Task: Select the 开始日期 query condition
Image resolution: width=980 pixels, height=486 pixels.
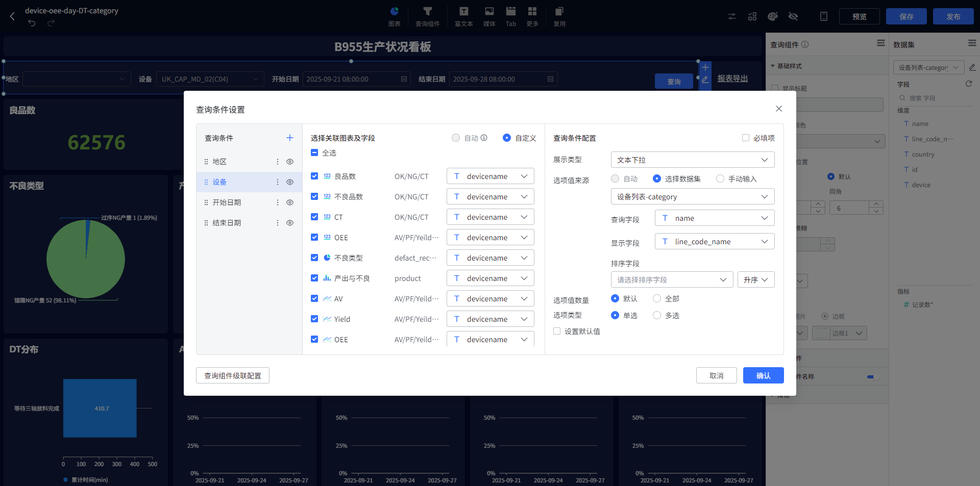Action: point(249,202)
